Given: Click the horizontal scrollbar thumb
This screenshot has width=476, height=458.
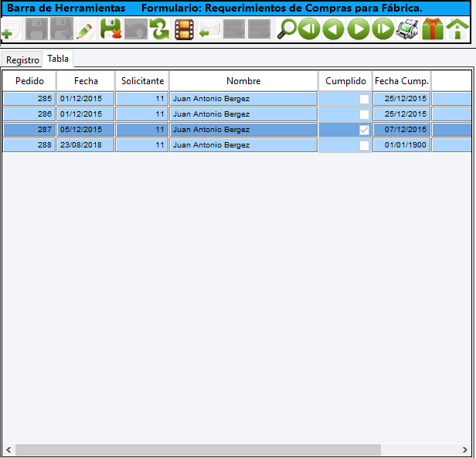Looking at the screenshot, I should point(199,450).
